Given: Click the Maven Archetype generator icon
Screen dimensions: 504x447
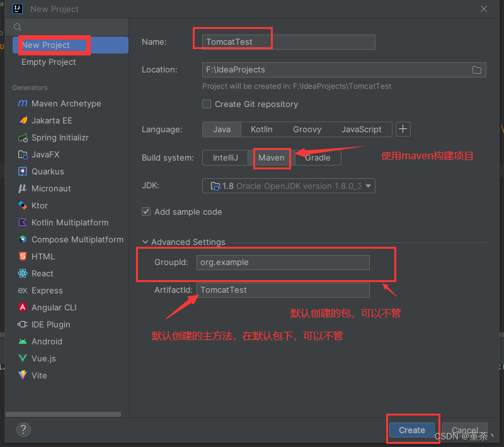Looking at the screenshot, I should (23, 103).
